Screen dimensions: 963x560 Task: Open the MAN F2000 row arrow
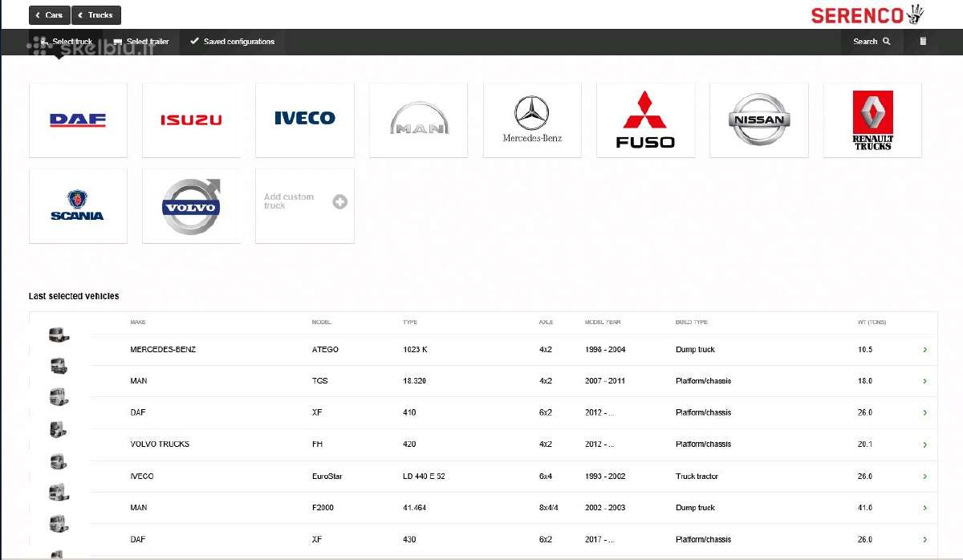925,508
